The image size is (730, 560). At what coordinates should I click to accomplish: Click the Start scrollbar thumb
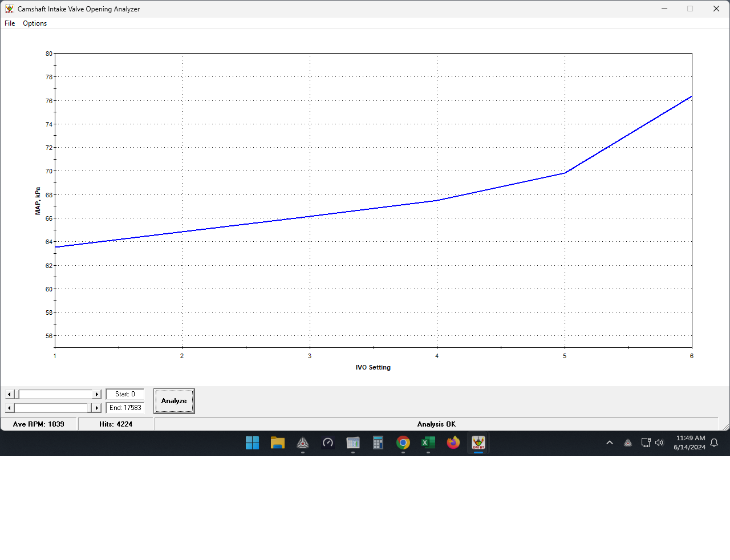point(17,395)
